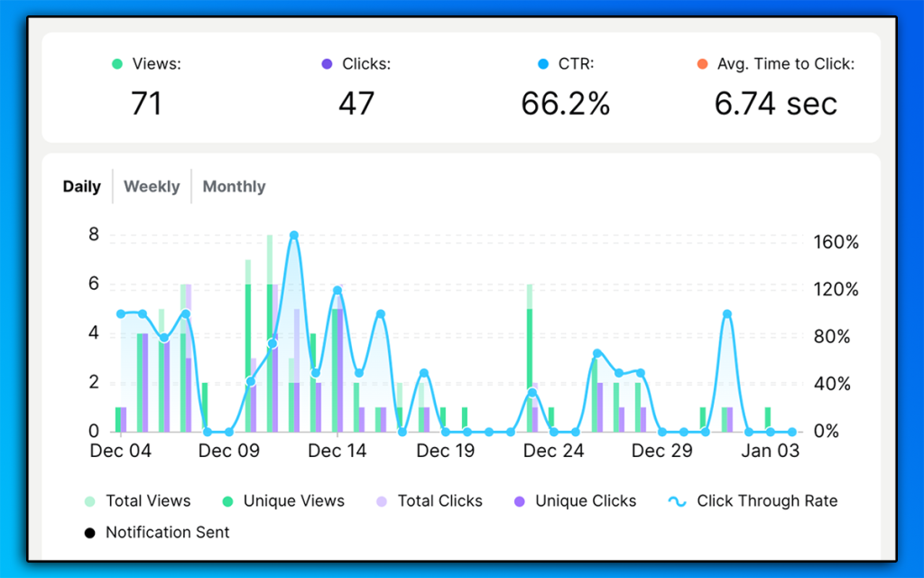Screen dimensions: 924x578
Task: Click the blue dot beside CTR
Action: [542, 64]
